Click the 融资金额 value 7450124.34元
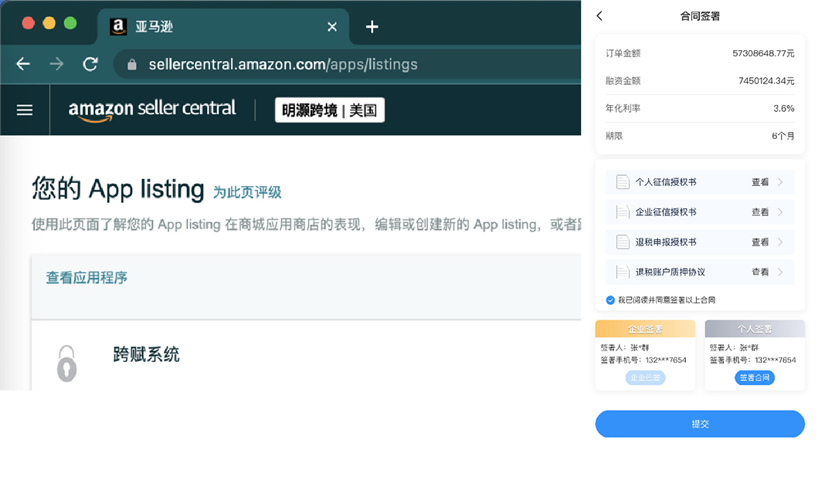Image resolution: width=818 pixels, height=504 pixels. (x=766, y=81)
